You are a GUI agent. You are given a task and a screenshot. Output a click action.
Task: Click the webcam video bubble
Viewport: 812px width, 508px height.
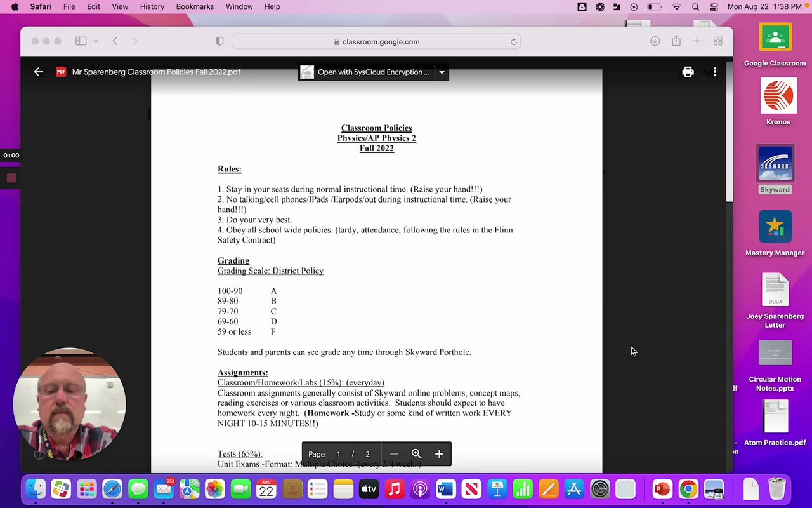69,404
